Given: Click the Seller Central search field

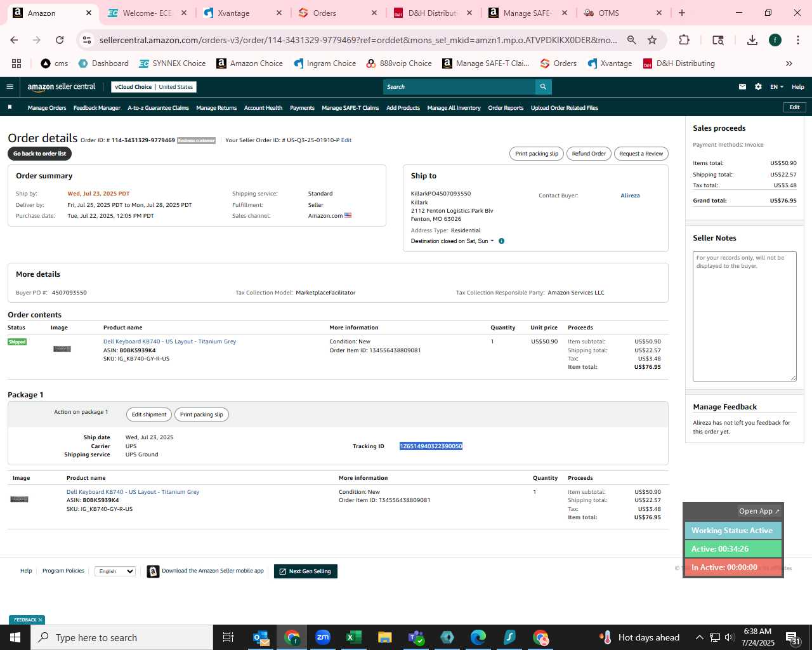Looking at the screenshot, I should (459, 87).
